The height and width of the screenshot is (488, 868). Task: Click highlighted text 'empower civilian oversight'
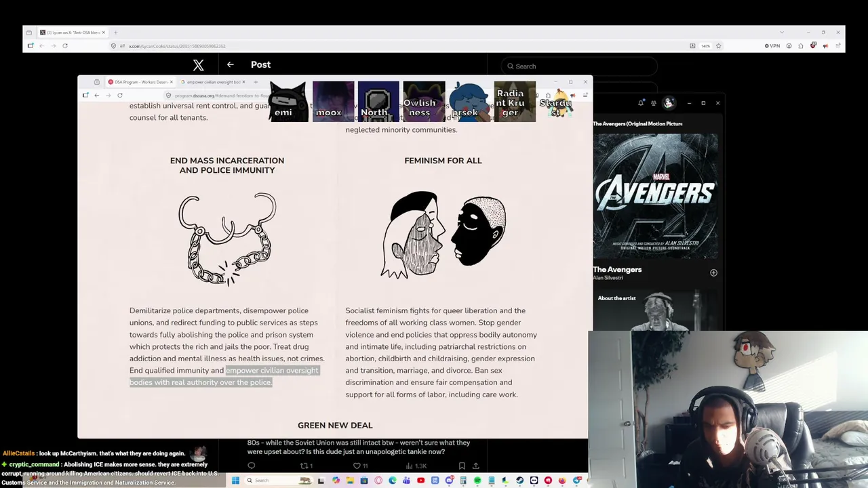click(x=272, y=370)
